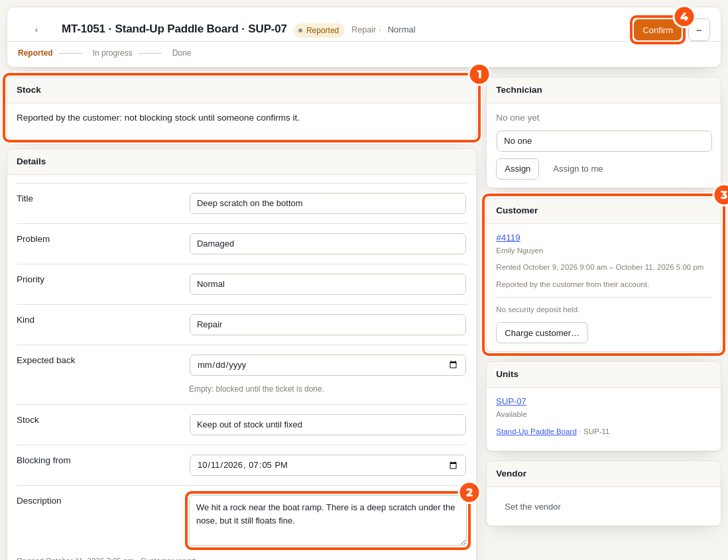The height and width of the screenshot is (560, 728).
Task: Follow the Stand-Up Paddle Board link
Action: pos(536,431)
